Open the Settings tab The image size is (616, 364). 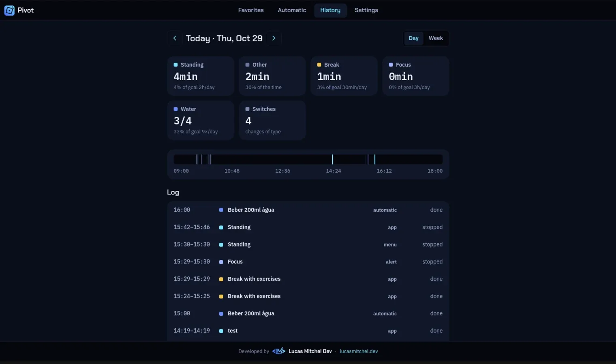pos(366,10)
